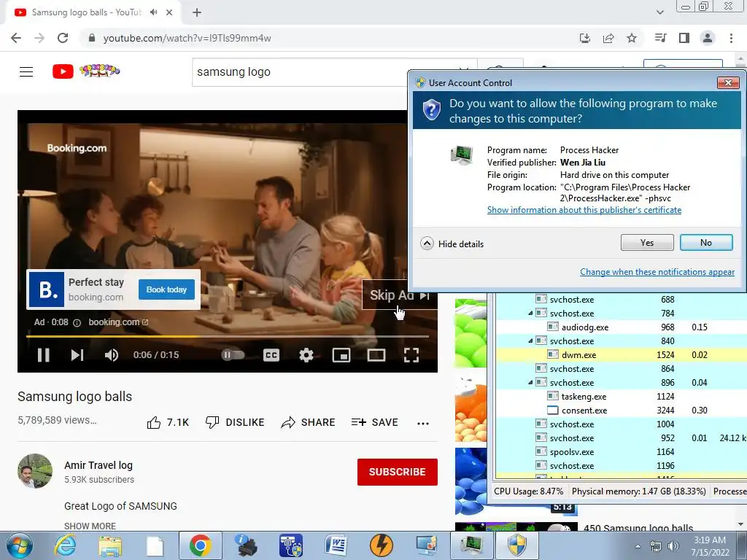Open the ad info icon beside Ad 0:08
Viewport: 747px width, 560px height.
pyautogui.click(x=77, y=322)
